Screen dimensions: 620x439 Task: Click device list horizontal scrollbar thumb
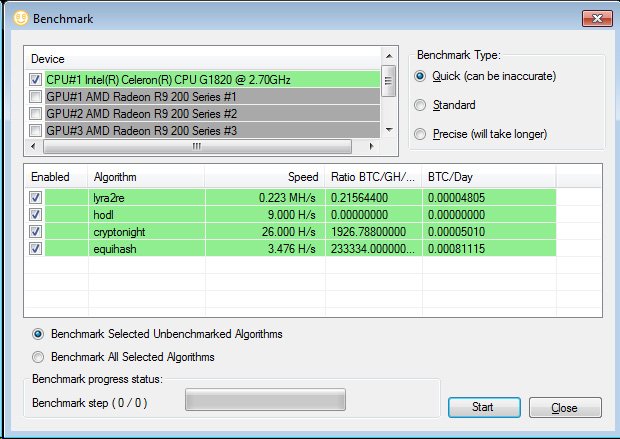point(197,146)
